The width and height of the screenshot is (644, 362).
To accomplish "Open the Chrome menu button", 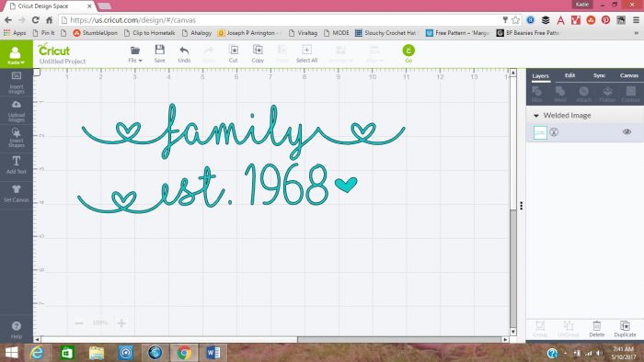I will pos(636,20).
